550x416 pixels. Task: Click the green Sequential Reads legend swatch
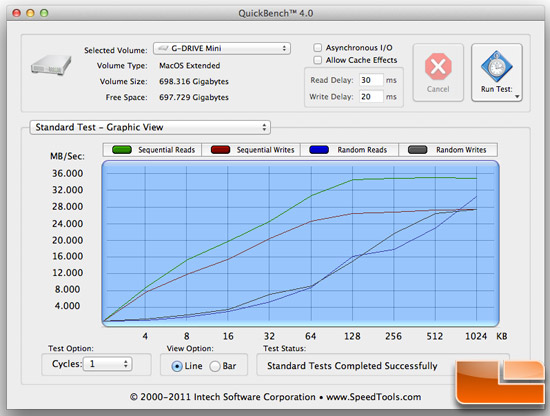122,150
